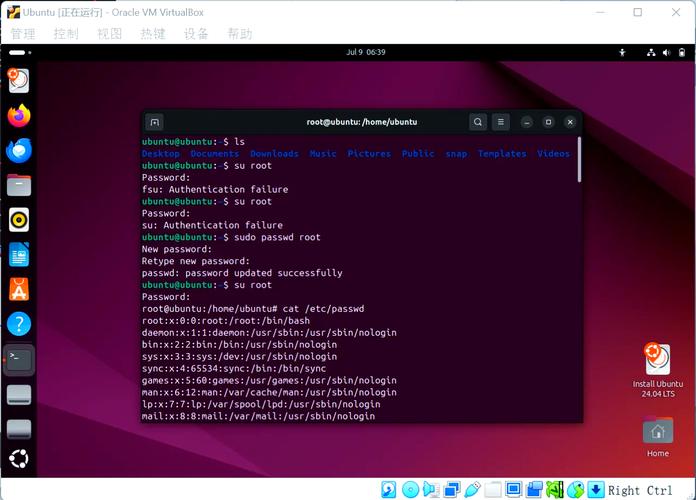
Task: Open the Jul 9 06:39 clock menu
Action: (x=366, y=52)
